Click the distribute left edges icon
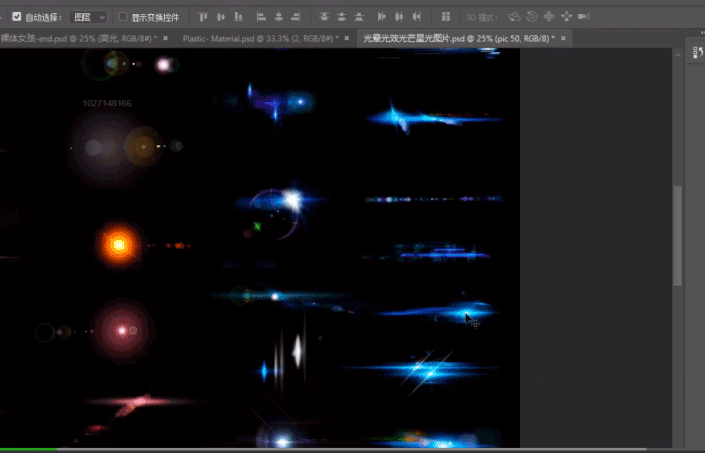Screen dimensions: 705x453 (382, 17)
